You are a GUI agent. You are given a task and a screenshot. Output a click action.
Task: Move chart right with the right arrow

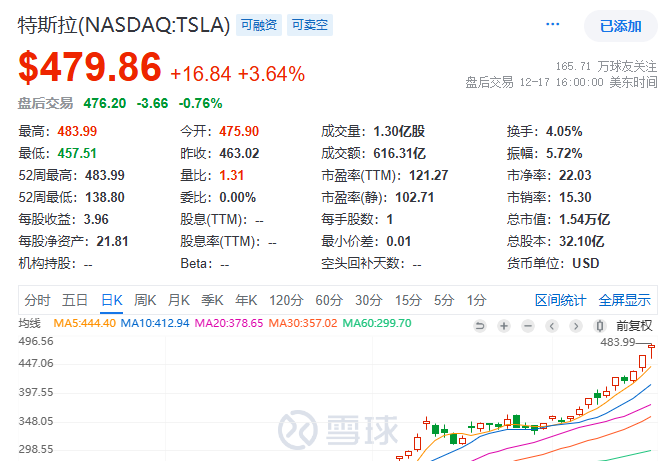pyautogui.click(x=576, y=326)
